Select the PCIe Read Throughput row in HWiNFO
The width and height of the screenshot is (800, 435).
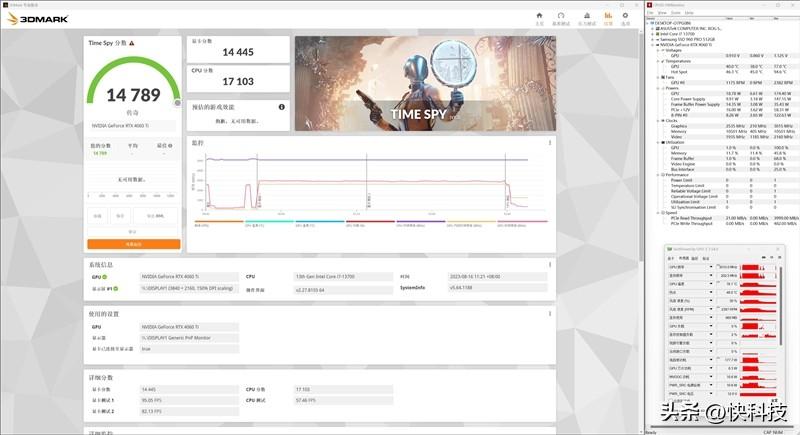tap(724, 218)
